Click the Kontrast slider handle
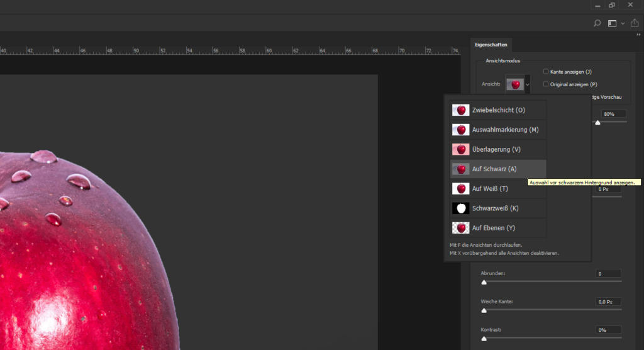The height and width of the screenshot is (350, 644). tap(484, 339)
